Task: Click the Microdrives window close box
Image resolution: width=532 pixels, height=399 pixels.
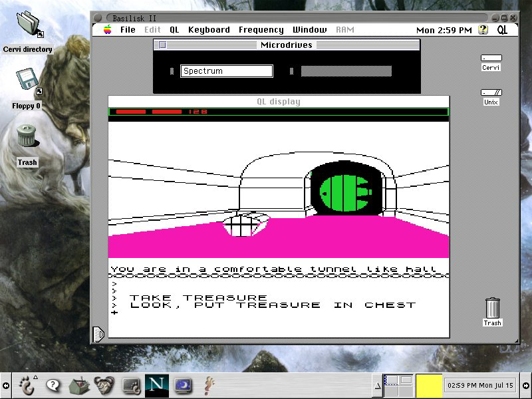Action: (x=162, y=45)
